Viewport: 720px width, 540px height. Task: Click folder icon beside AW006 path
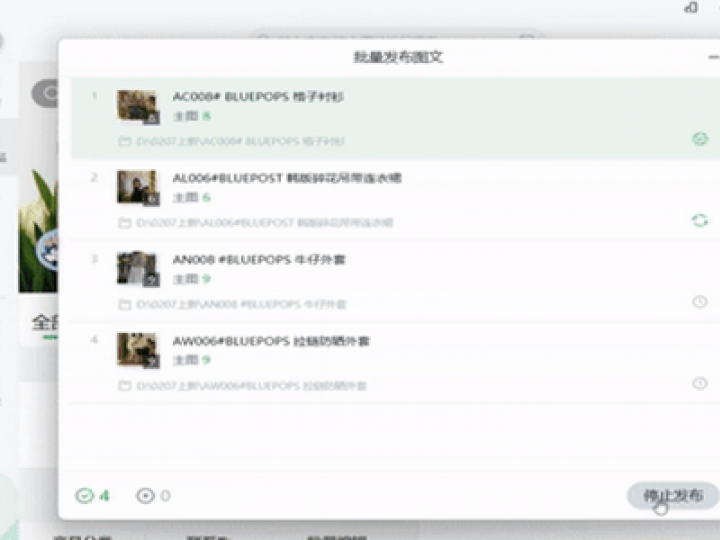tap(125, 386)
